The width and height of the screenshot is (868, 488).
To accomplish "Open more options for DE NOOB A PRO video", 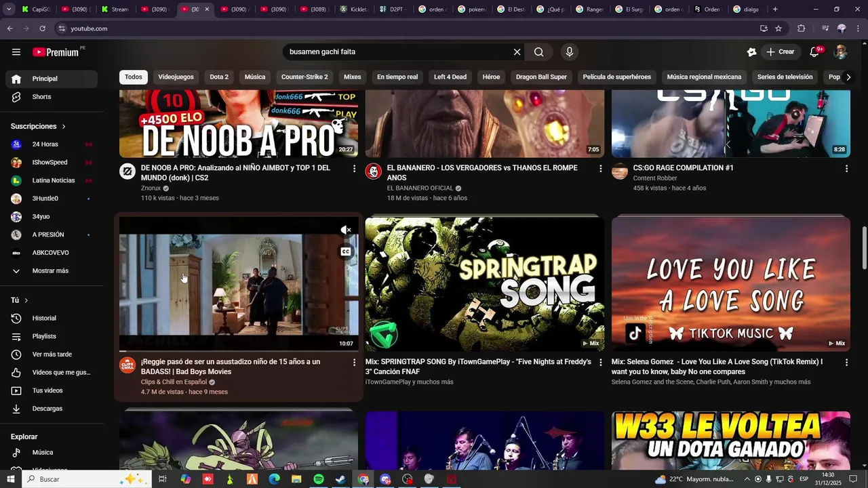I will [x=354, y=168].
